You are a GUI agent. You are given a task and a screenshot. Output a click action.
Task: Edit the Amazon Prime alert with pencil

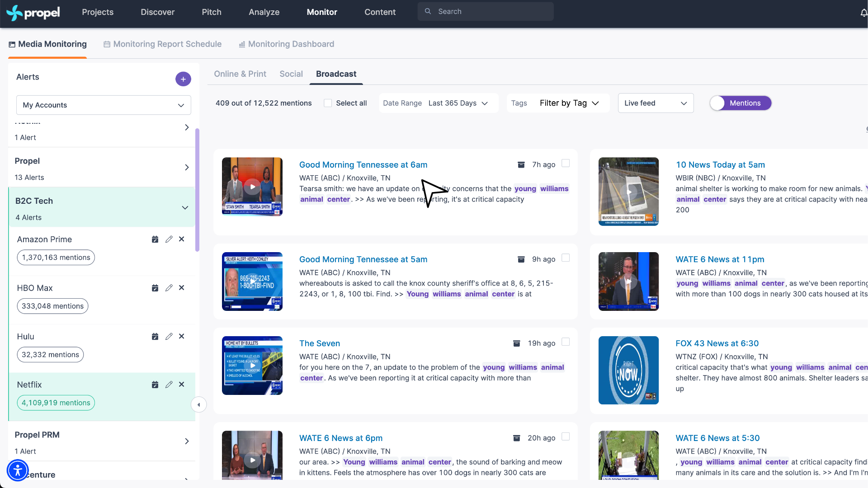click(169, 239)
